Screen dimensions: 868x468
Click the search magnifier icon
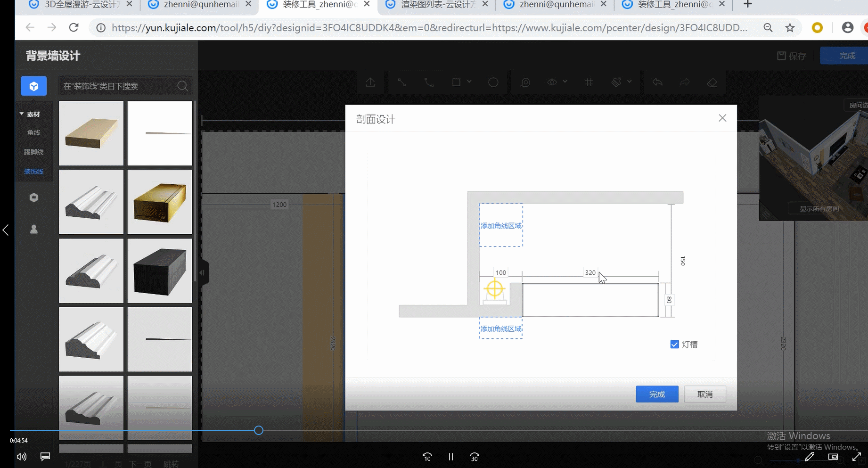183,86
